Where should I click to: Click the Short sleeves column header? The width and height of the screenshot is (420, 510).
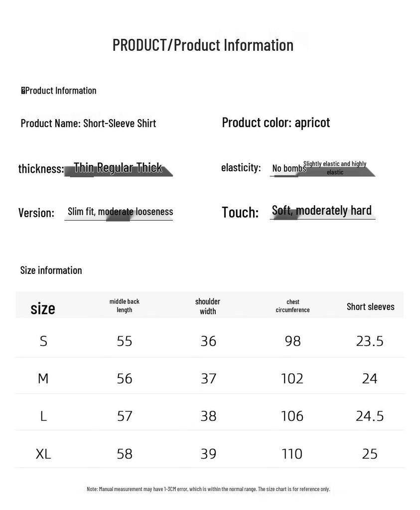pyautogui.click(x=371, y=306)
